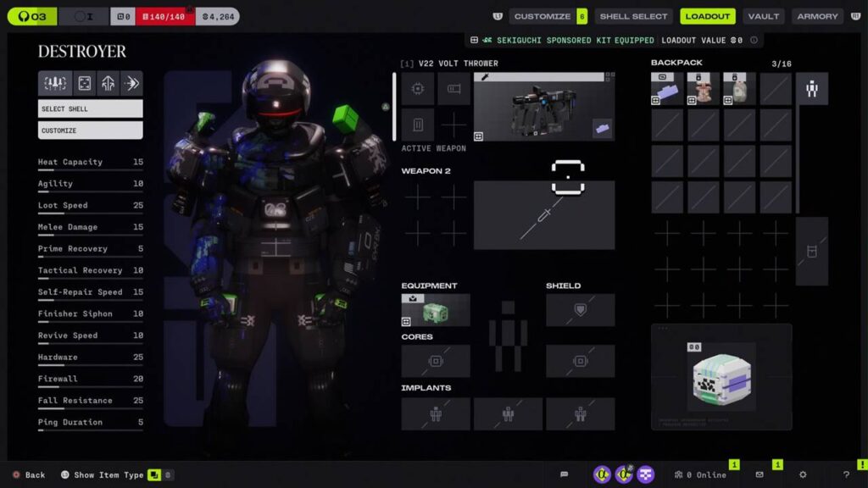Viewport: 868px width, 488px height.
Task: Open the empty Shield slot
Action: pos(580,310)
